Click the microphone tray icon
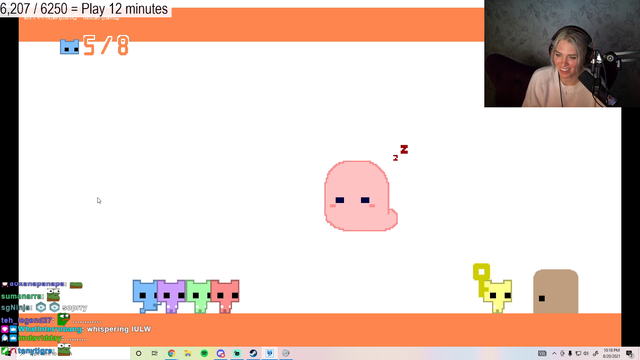640x360 pixels. click(570, 353)
